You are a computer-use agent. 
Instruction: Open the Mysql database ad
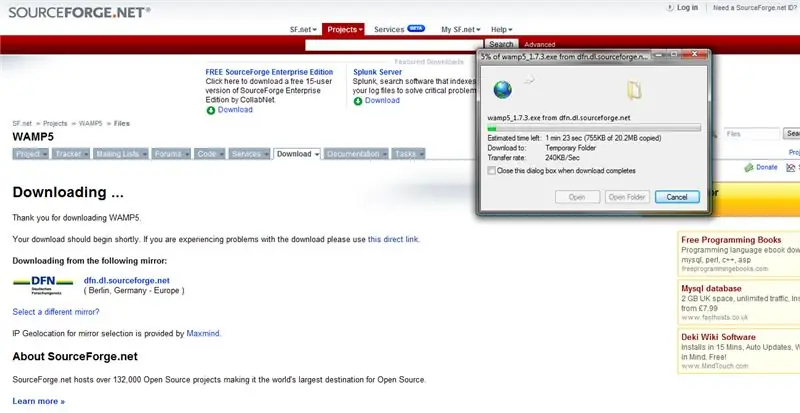click(x=711, y=288)
